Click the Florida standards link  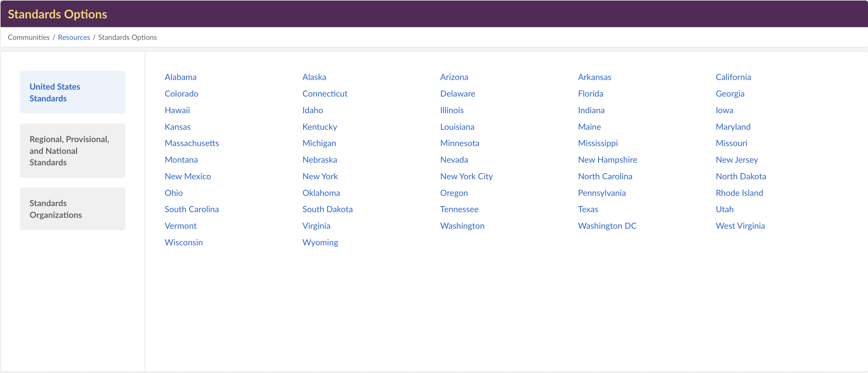[590, 94]
